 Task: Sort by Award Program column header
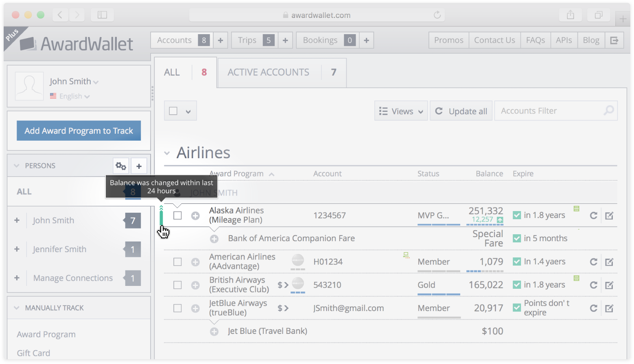242,174
